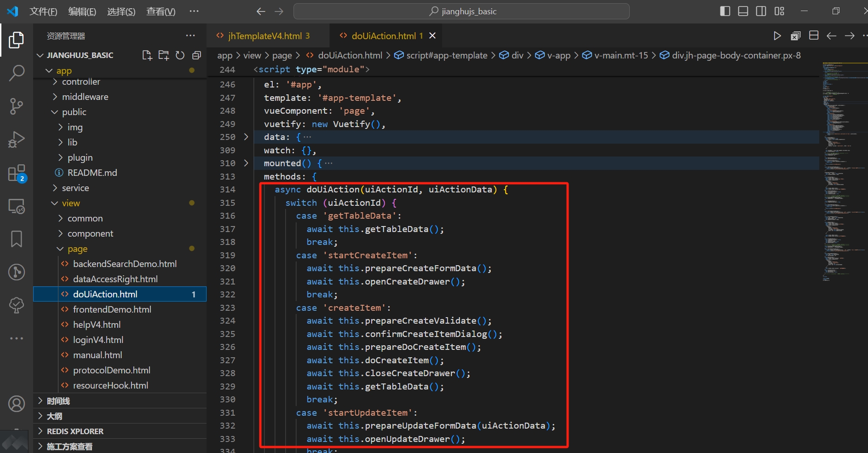Create a new file in the explorer
The width and height of the screenshot is (868, 453).
[x=147, y=55]
